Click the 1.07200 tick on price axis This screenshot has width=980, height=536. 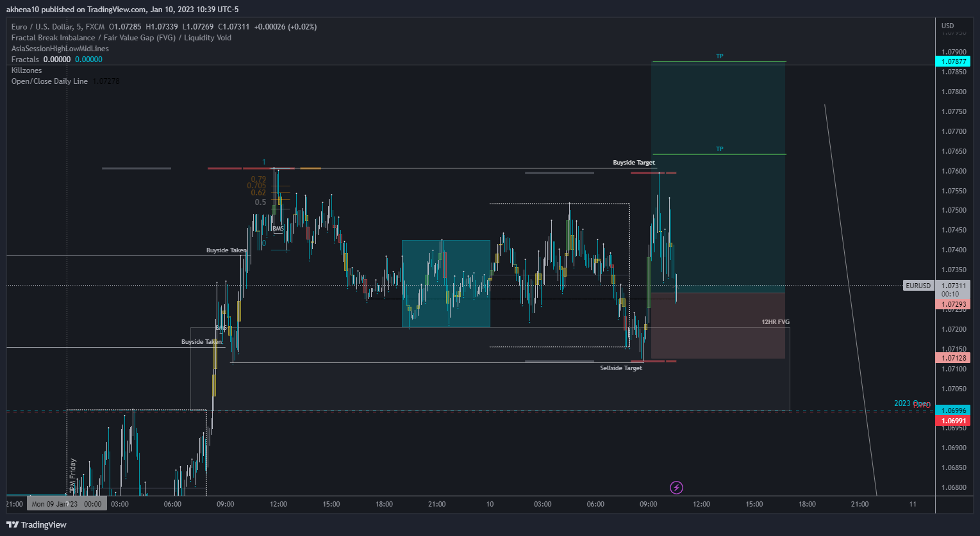coord(954,329)
